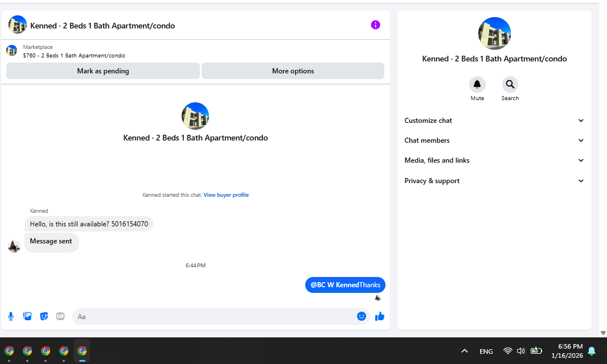Open the emoji picker smiley icon

tap(361, 316)
